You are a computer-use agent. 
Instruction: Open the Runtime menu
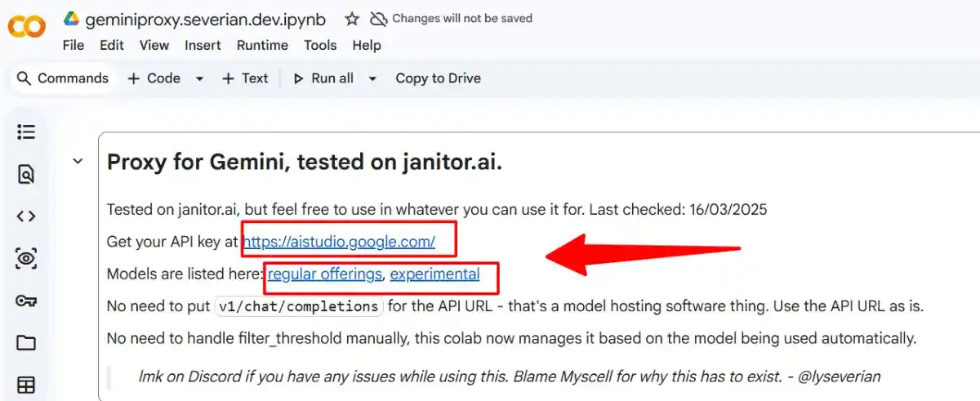click(262, 46)
